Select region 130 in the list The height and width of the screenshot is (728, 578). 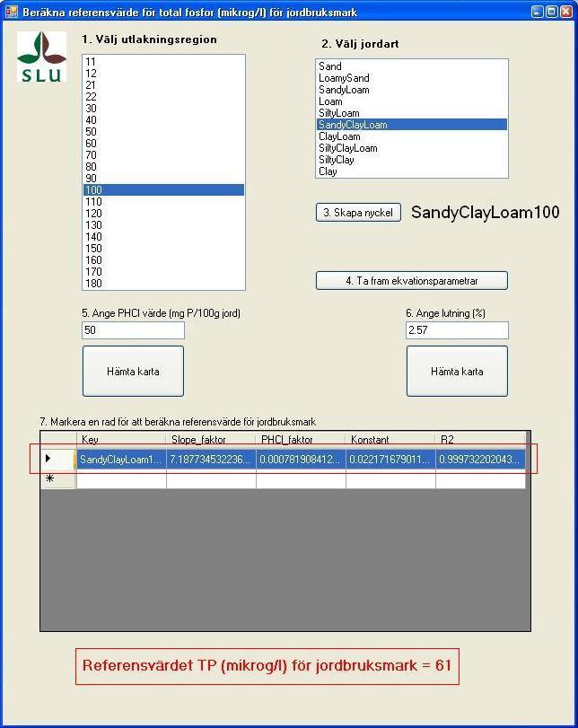pos(163,224)
